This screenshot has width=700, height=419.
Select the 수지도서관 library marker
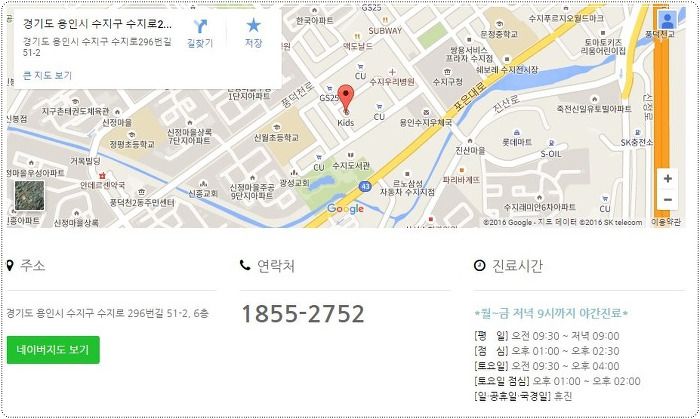click(351, 156)
